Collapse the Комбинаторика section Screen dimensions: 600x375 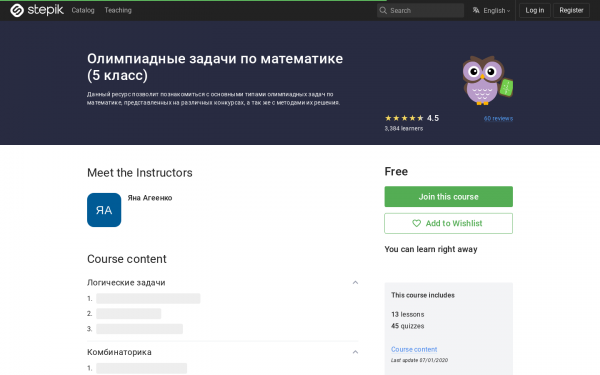coord(355,352)
